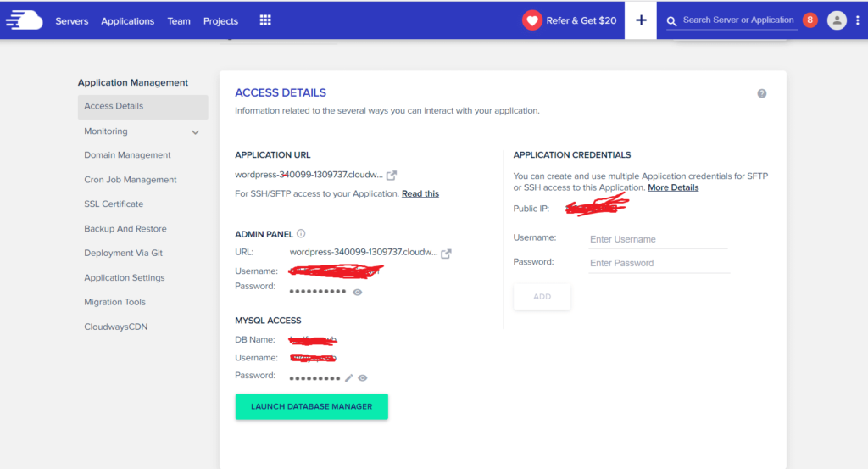
Task: Show the Admin Panel password
Action: tap(358, 292)
